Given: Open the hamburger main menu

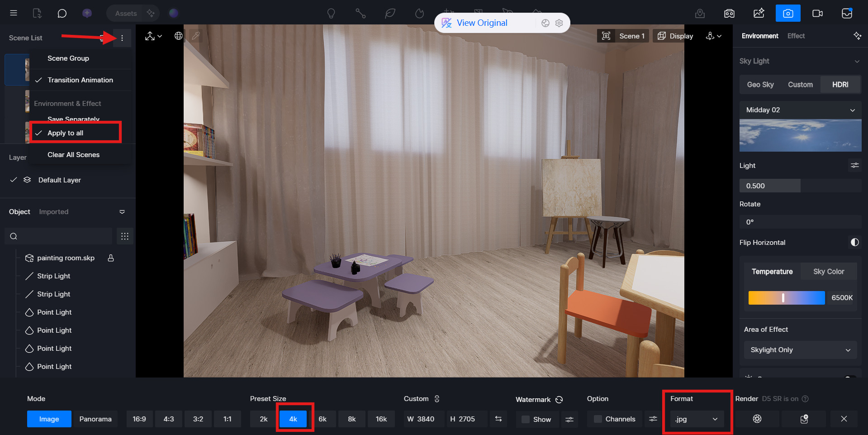Looking at the screenshot, I should [14, 13].
